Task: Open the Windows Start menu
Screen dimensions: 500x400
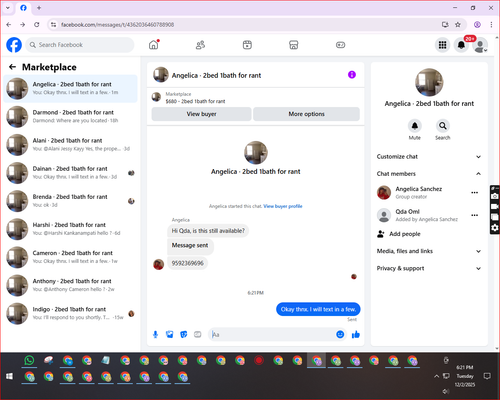Action: (x=9, y=376)
